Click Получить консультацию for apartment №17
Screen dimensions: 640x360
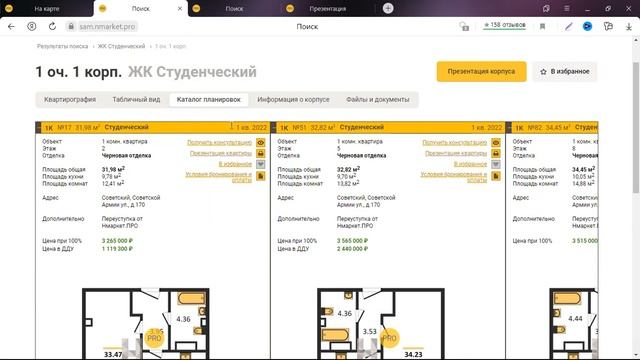(219, 142)
